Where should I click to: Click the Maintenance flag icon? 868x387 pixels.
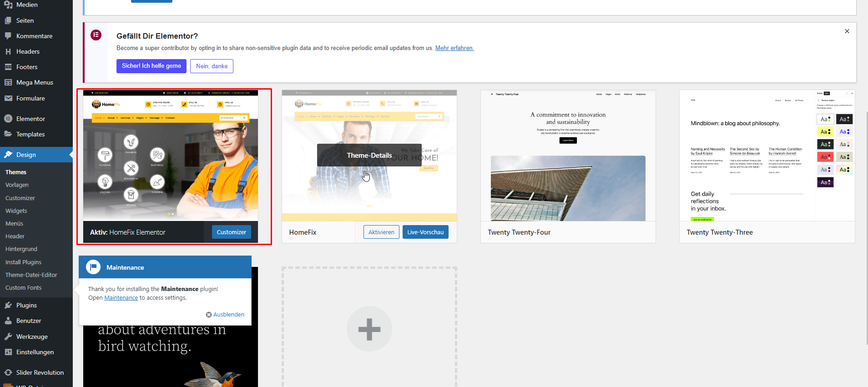pyautogui.click(x=93, y=267)
